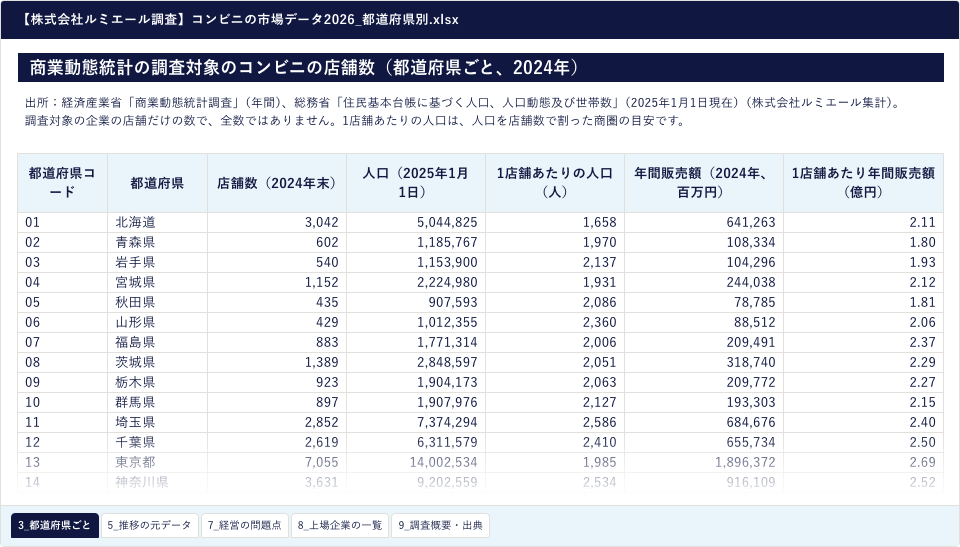Click population 14,002,534 for 東京都

tap(416, 462)
